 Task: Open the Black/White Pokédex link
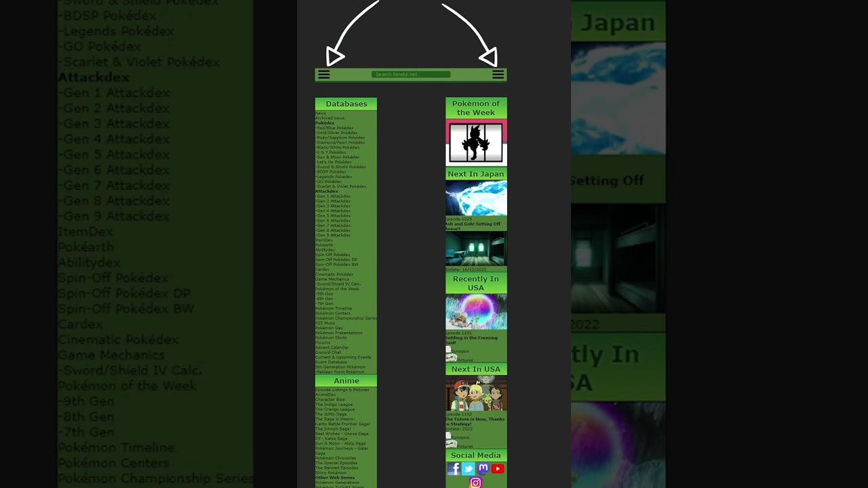coord(338,147)
